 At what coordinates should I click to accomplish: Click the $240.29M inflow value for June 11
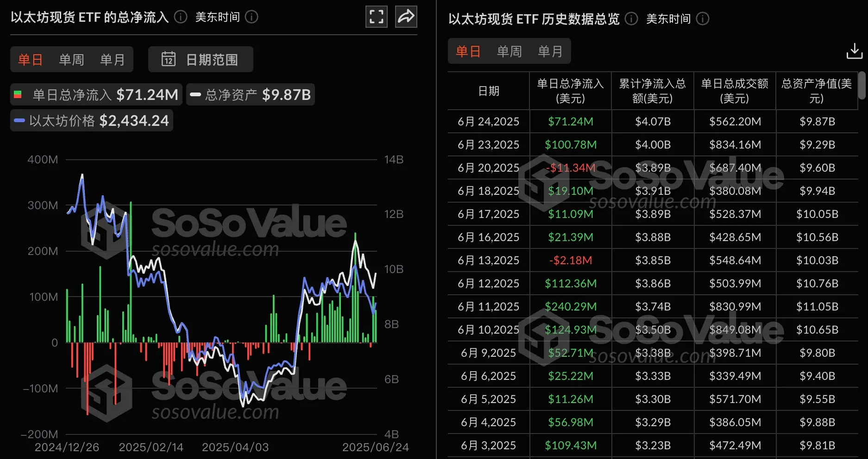(570, 306)
